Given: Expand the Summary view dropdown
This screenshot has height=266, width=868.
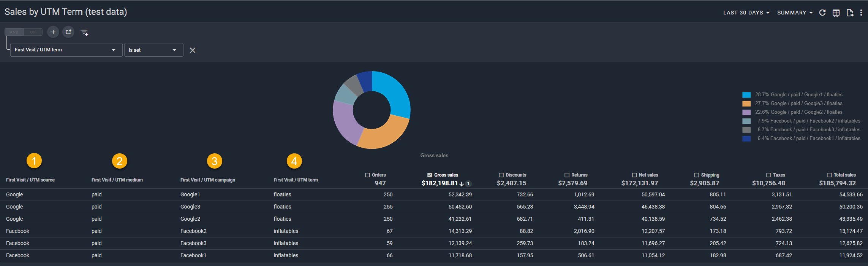Looking at the screenshot, I should [x=795, y=13].
